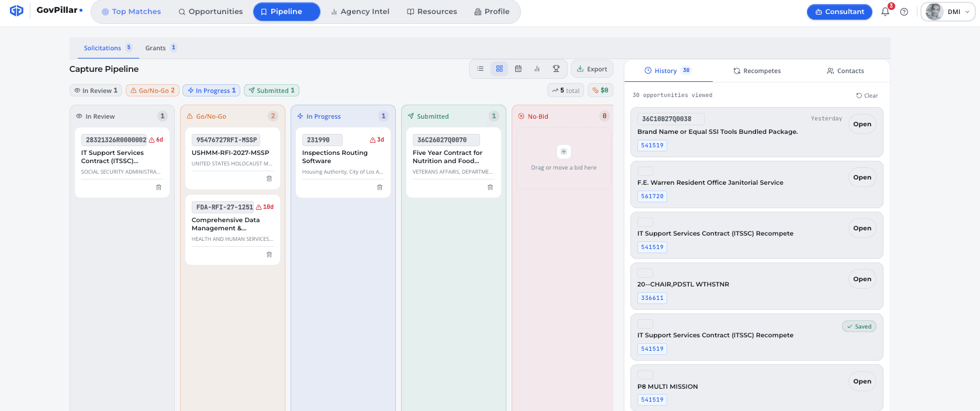Click NAICS tag 561720

(652, 196)
